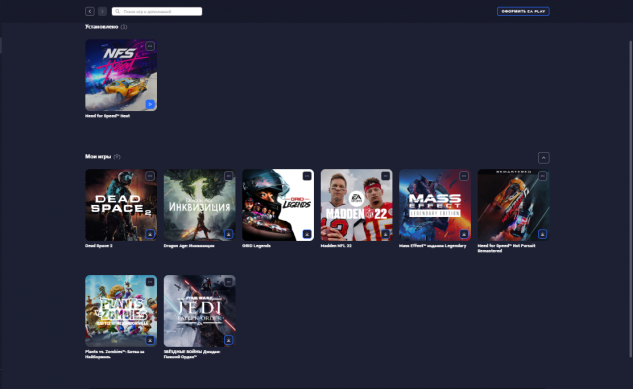The image size is (633, 389).
Task: Click download icon on Hot Pursuit Remastered
Action: (542, 234)
